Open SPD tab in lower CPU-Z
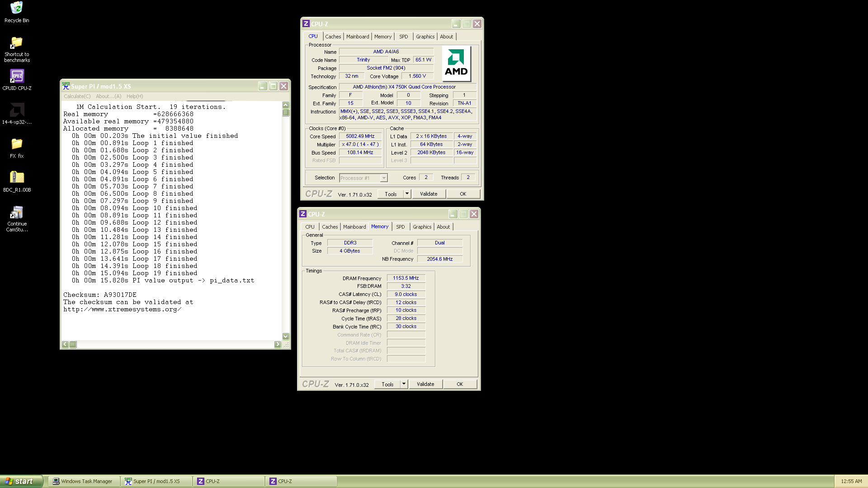This screenshot has height=488, width=868. pos(401,227)
